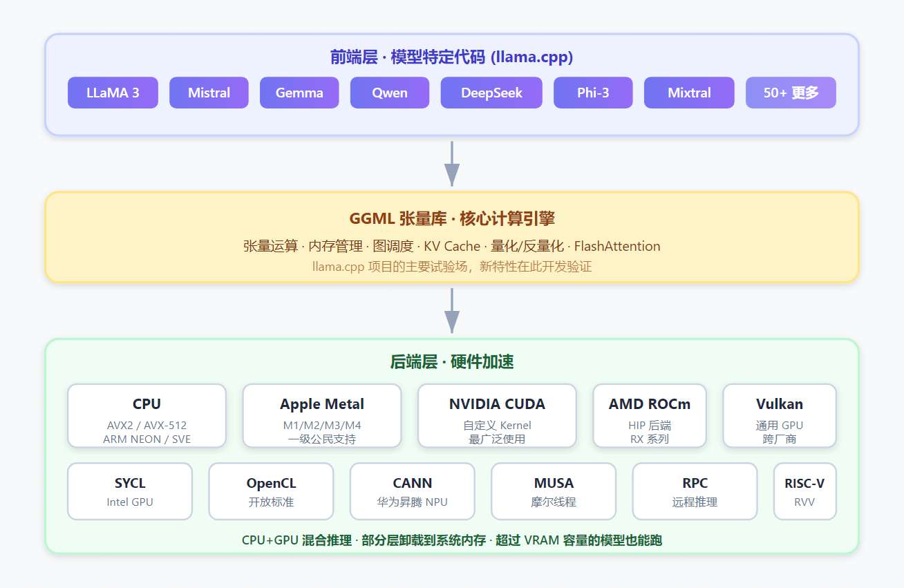
Task: Select the CPU backend card
Action: pyautogui.click(x=147, y=416)
